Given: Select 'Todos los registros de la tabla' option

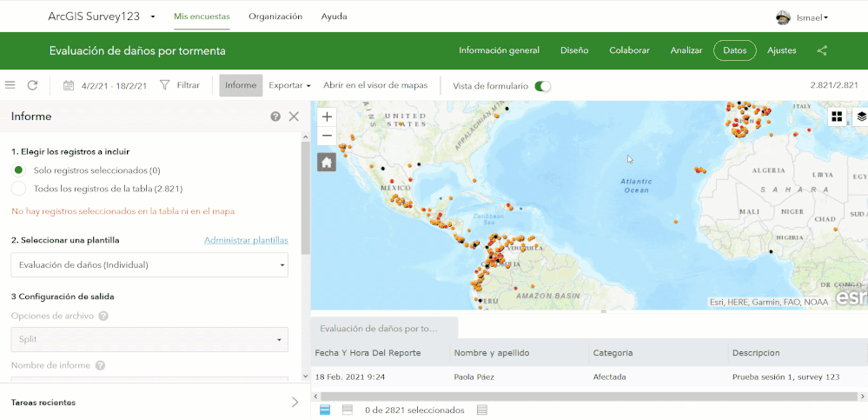Looking at the screenshot, I should pos(18,189).
